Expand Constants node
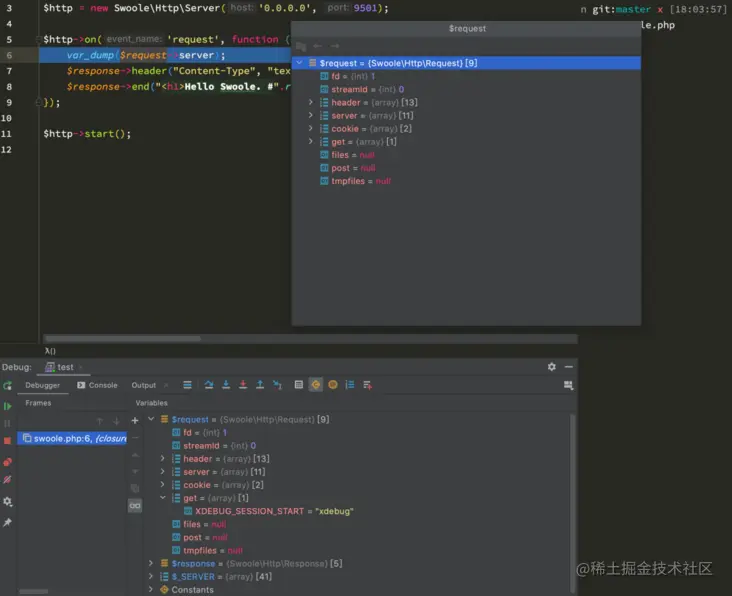 tap(151, 589)
